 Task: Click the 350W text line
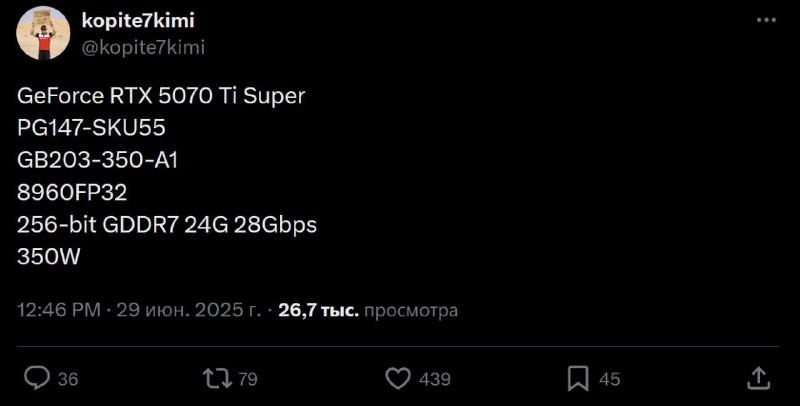[x=48, y=257]
